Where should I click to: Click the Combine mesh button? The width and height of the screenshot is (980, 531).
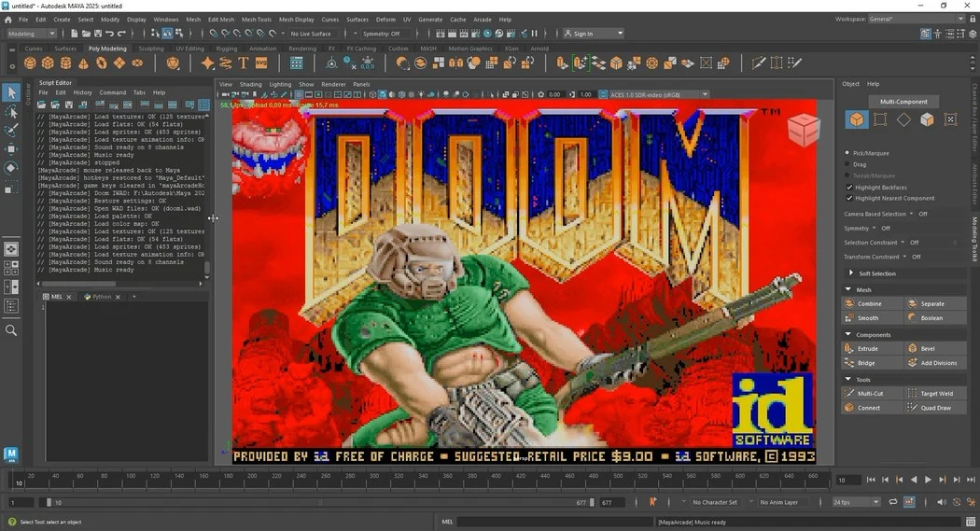click(872, 303)
